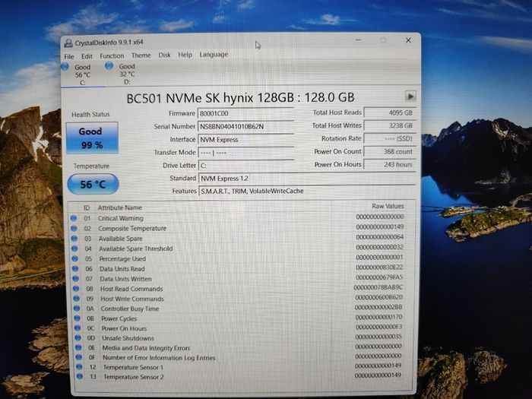Screen dimensions: 532x399
Task: Click the status icon for Unsafe Shutdowns
Action: [78, 338]
